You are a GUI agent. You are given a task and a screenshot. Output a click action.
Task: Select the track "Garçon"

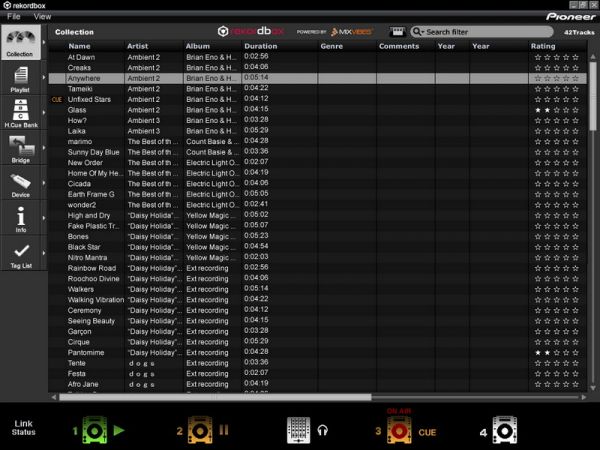(x=317, y=332)
